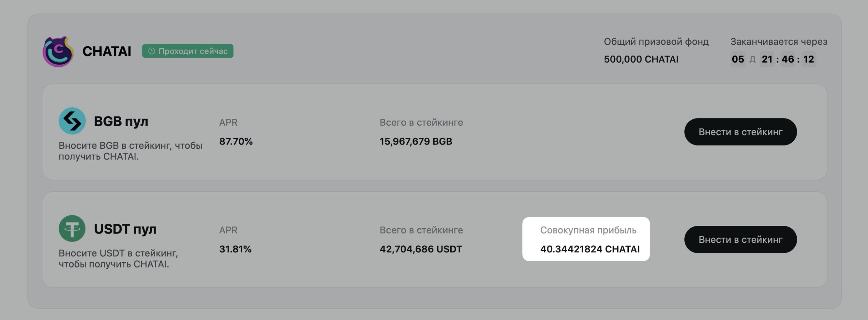The image size is (868, 320).
Task: Click the USDT Tether coin icon
Action: (72, 229)
